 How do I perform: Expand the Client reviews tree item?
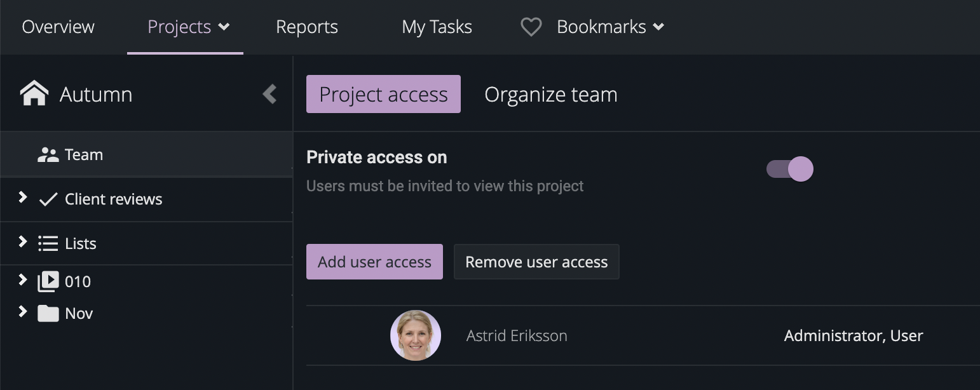(23, 198)
